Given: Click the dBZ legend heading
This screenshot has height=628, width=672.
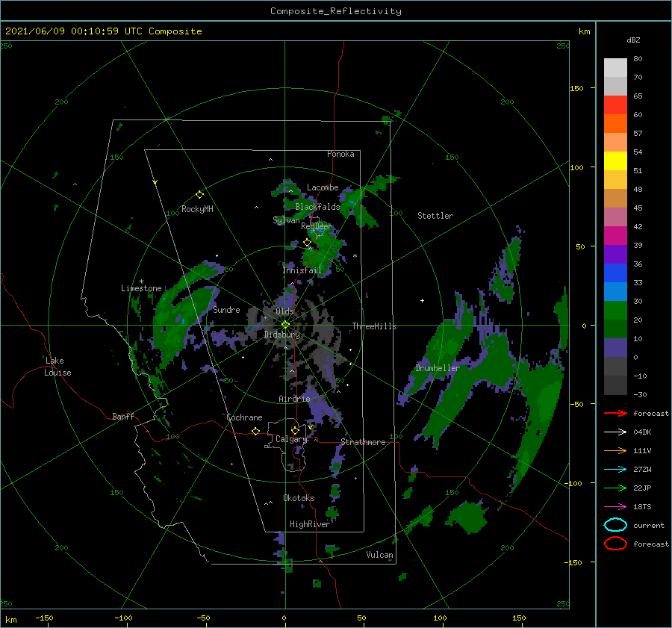Looking at the screenshot, I should pyautogui.click(x=633, y=40).
